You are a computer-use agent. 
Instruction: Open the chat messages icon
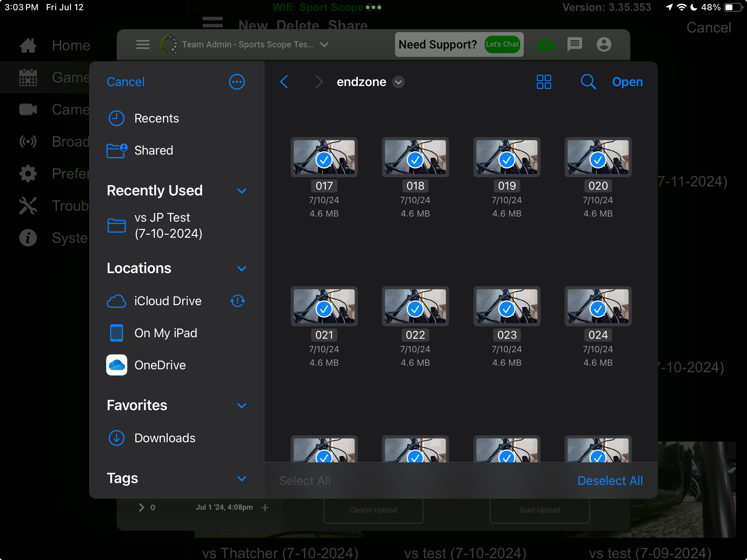coord(574,44)
